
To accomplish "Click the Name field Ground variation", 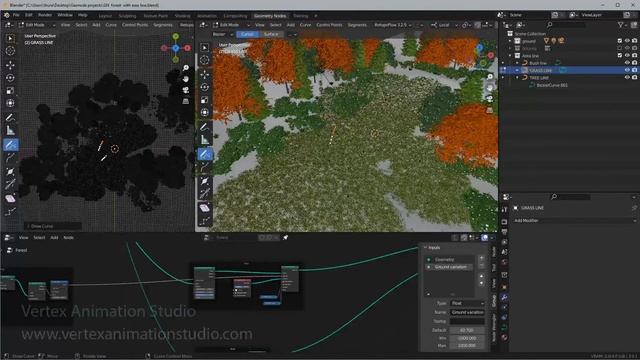I will [467, 312].
